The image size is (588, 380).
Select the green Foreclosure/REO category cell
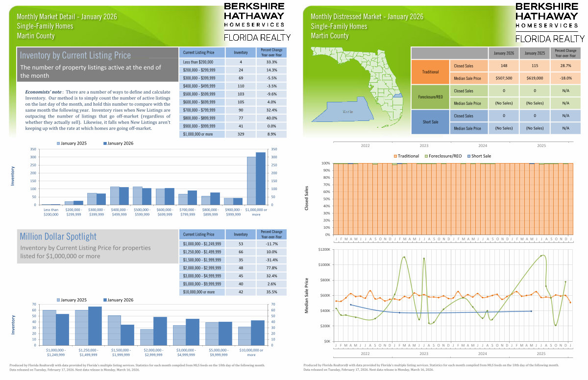430,97
